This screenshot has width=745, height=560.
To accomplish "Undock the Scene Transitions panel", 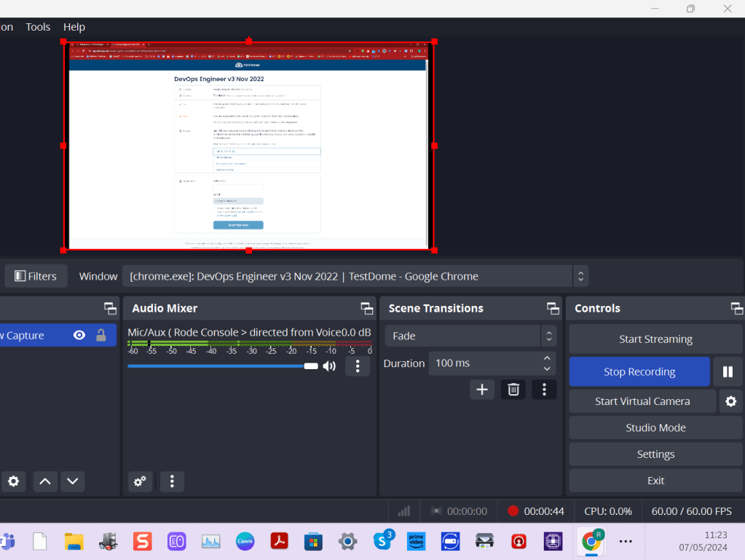I will [553, 308].
